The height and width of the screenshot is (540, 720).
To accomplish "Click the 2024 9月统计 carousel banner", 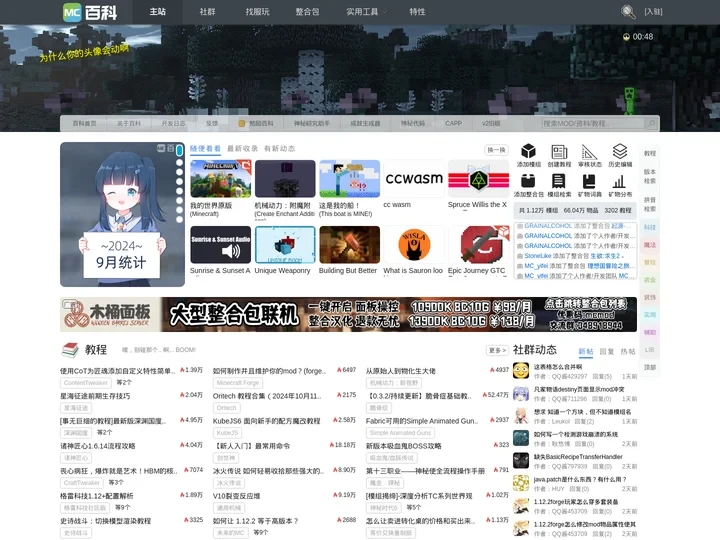I will coord(122,214).
